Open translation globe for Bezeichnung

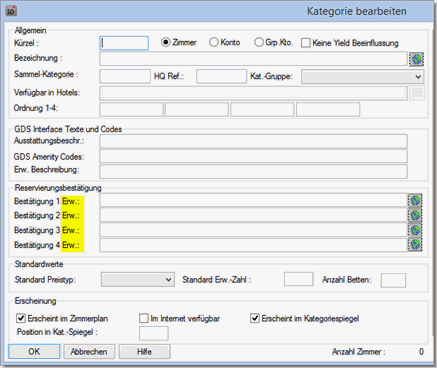pyautogui.click(x=416, y=59)
